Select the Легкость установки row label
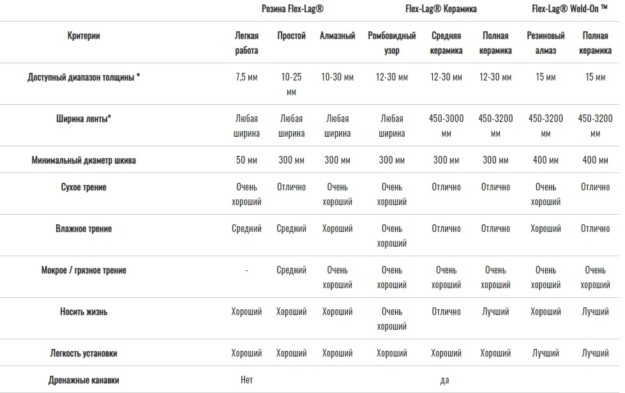This screenshot has height=393, width=625. click(84, 353)
